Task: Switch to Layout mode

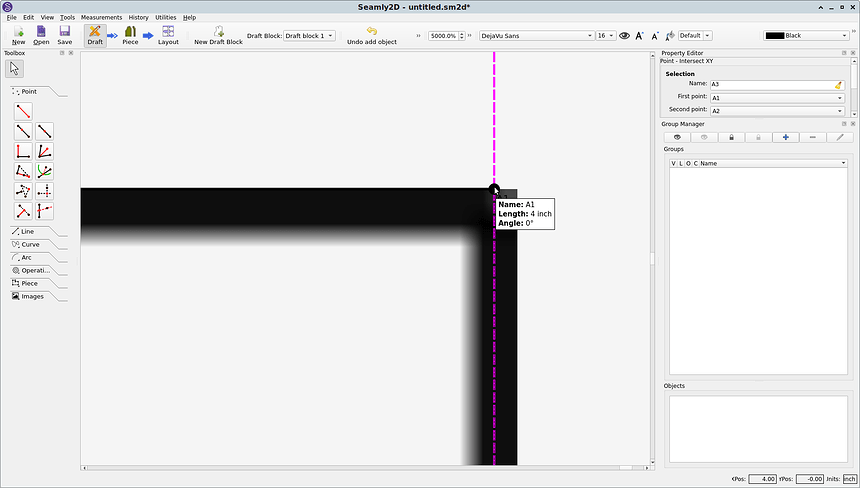Action: click(x=168, y=35)
